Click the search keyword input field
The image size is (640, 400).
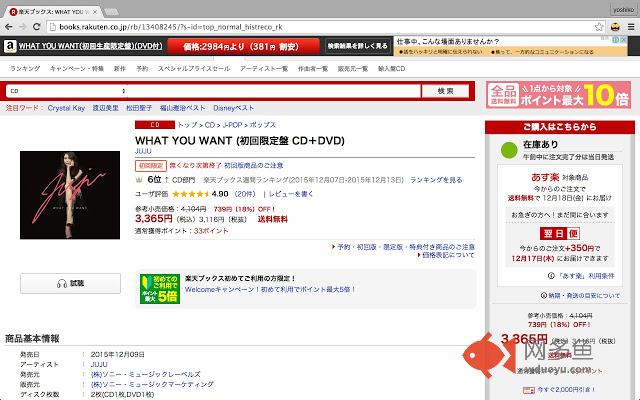(273, 91)
